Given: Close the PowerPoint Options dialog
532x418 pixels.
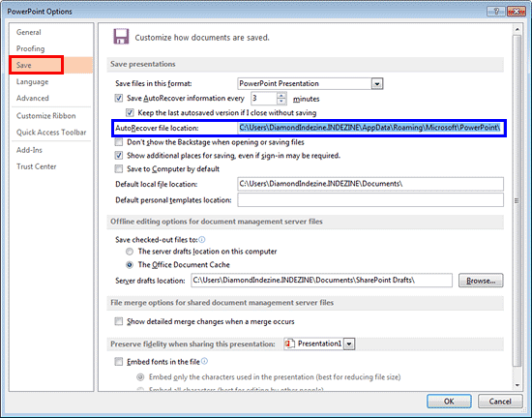Looking at the screenshot, I should point(517,12).
